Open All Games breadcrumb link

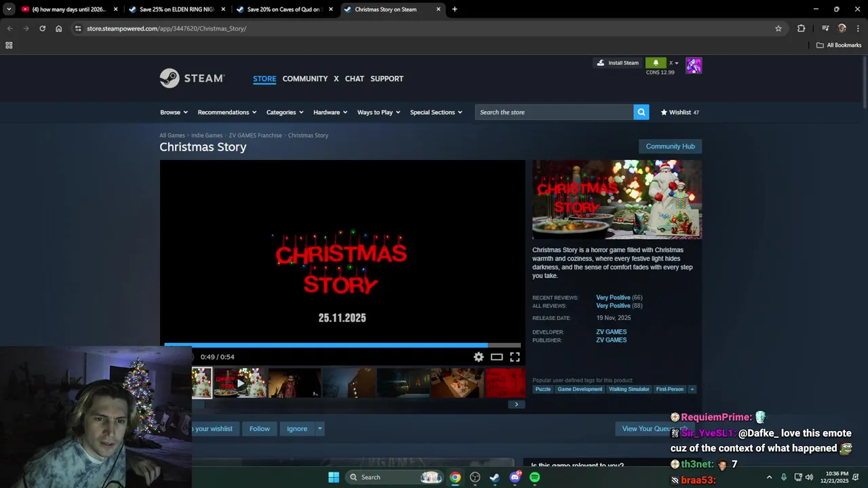pos(172,136)
